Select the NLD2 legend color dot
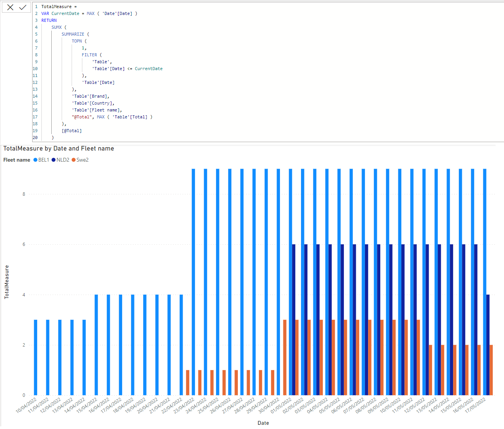The width and height of the screenshot is (504, 429). click(x=54, y=160)
